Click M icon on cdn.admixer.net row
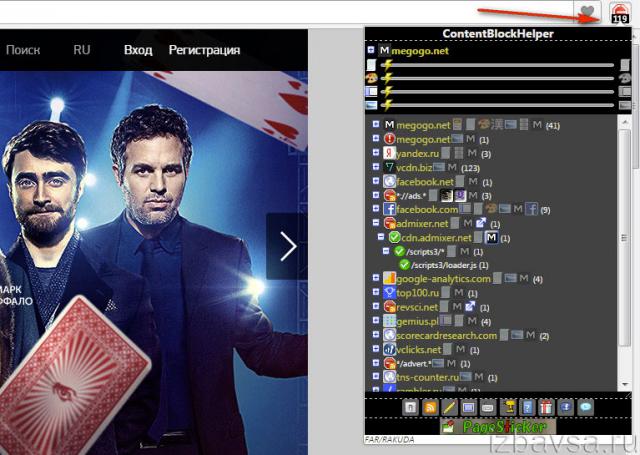This screenshot has height=455, width=640. tap(491, 237)
